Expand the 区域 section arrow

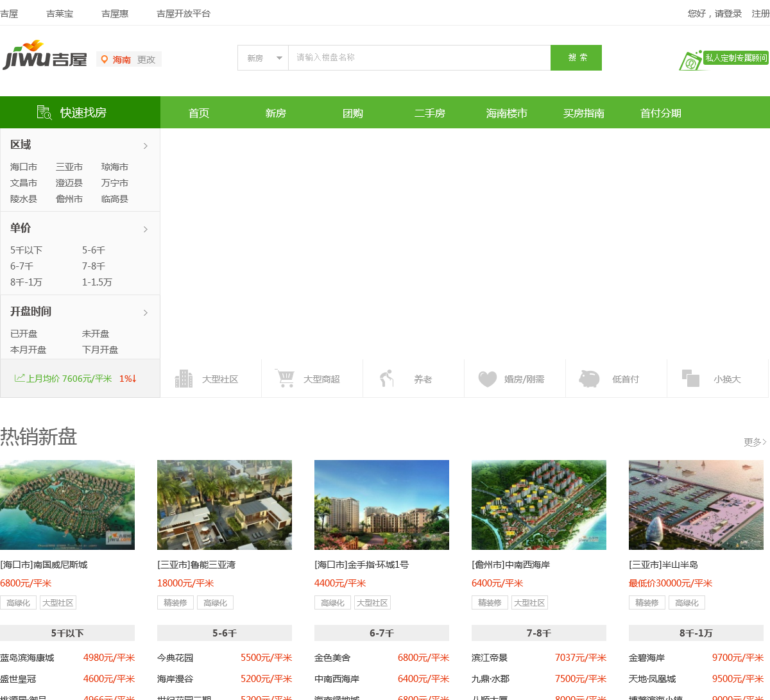146,146
